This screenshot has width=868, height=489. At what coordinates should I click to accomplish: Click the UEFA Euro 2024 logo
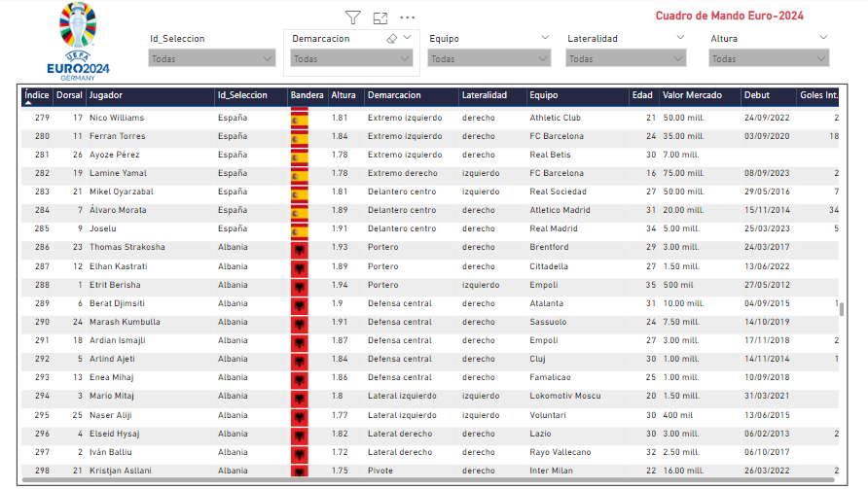[x=78, y=42]
